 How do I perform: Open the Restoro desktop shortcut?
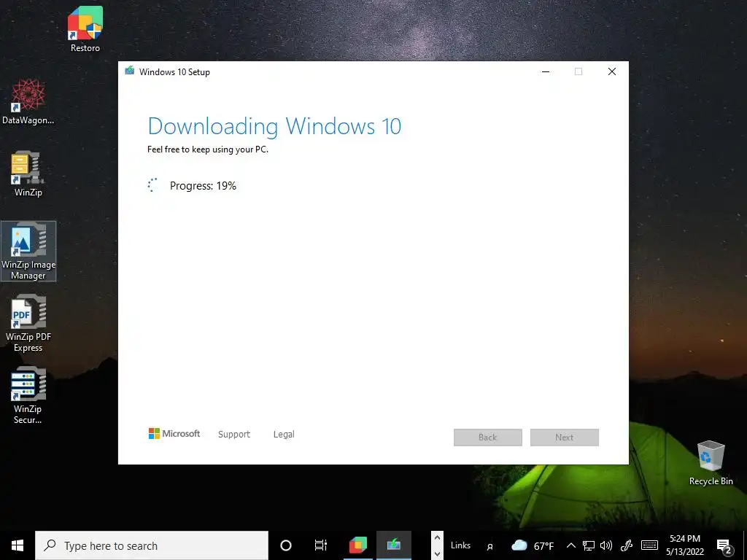click(85, 28)
